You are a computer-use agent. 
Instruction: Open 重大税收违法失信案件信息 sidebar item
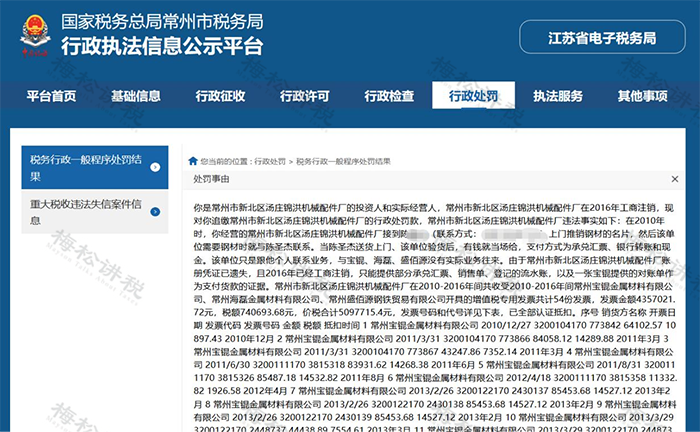[x=85, y=212]
